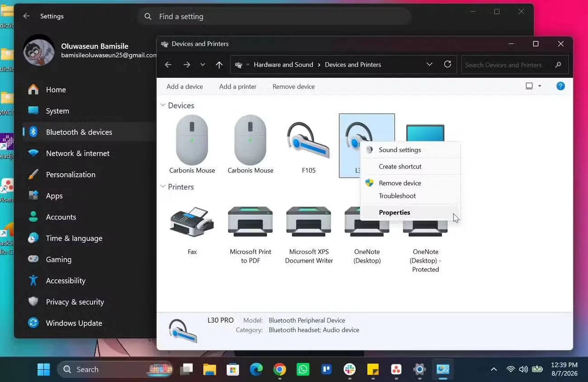Collapse the Devices group
The width and height of the screenshot is (588, 382).
(163, 105)
